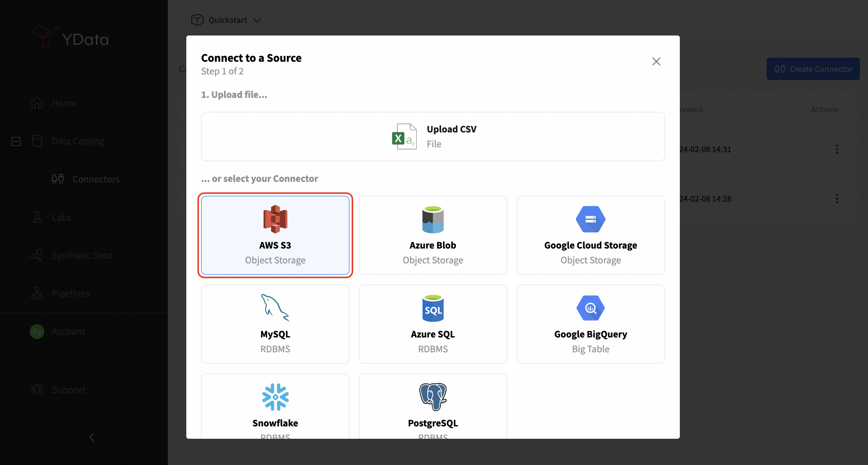Open the Pipelines icon
Screen dimensions: 868x465
37,293
